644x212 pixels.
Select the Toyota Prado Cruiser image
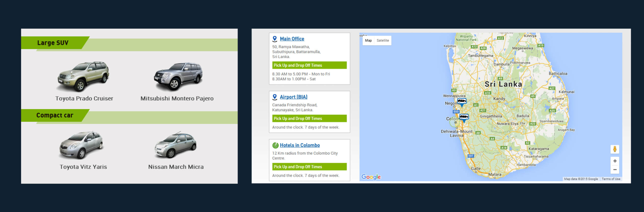(83, 76)
